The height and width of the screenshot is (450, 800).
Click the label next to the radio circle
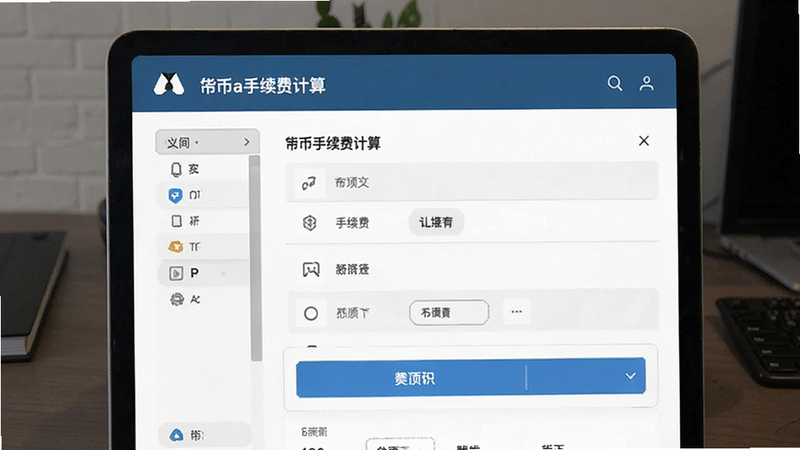[353, 313]
